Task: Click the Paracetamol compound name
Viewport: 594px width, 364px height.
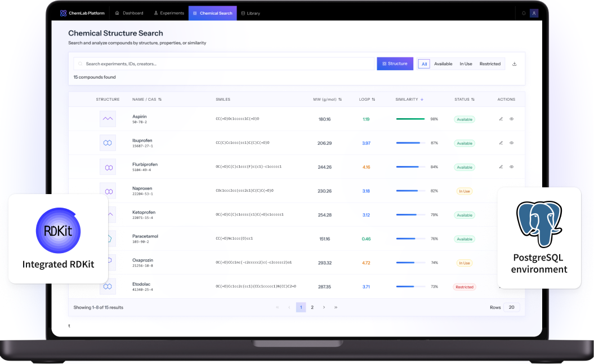Action: (145, 236)
